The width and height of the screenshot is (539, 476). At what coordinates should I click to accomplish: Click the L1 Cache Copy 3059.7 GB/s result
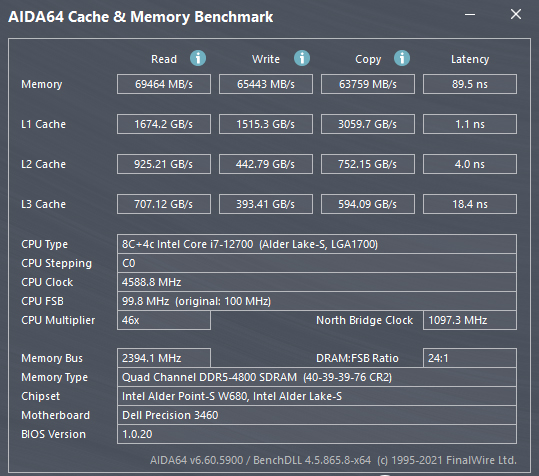pos(368,124)
